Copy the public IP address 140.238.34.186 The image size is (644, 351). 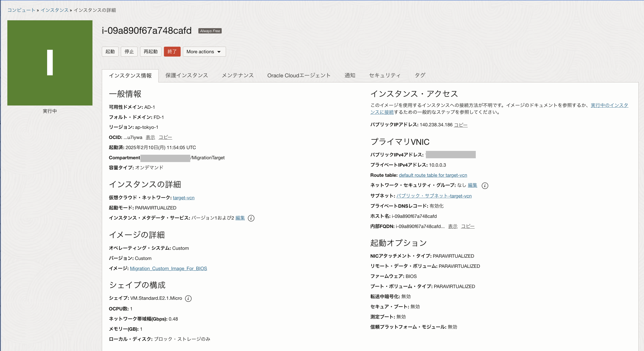pyautogui.click(x=461, y=125)
